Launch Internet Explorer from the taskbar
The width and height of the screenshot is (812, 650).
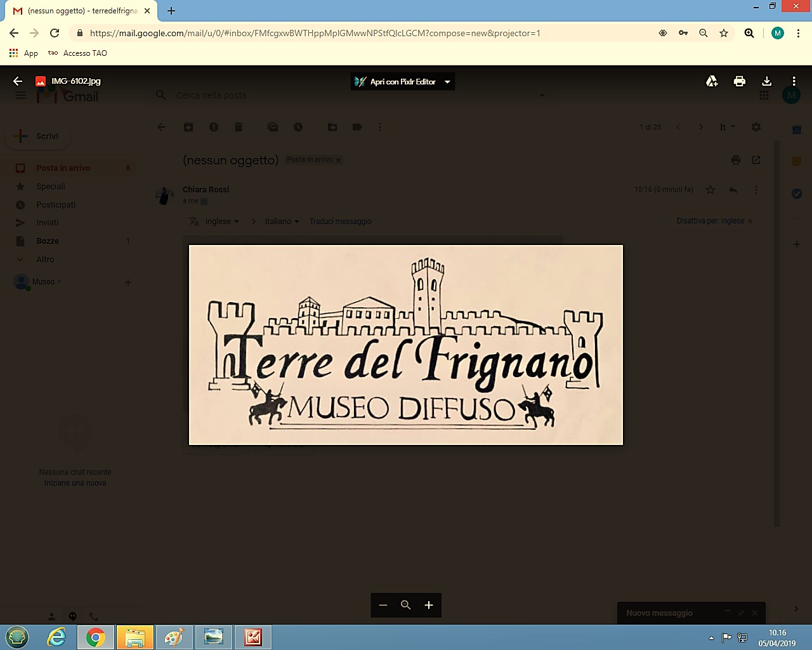(x=56, y=637)
